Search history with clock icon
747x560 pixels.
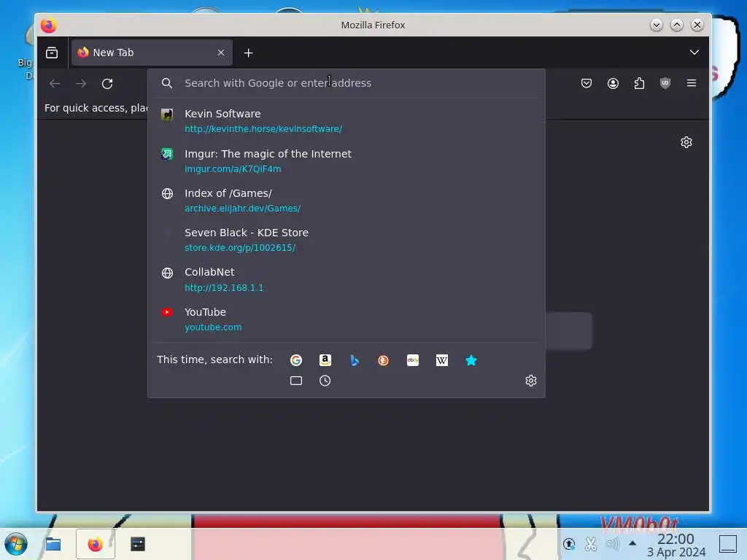point(325,381)
